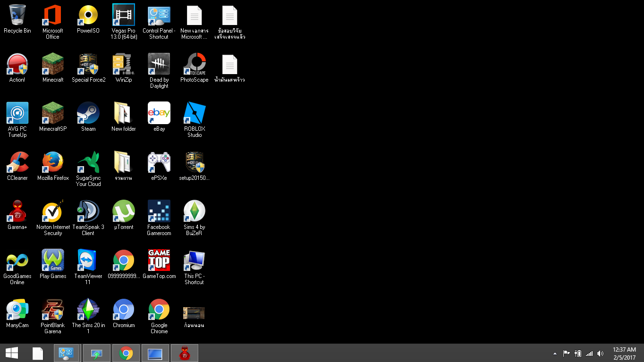Viewport: 644px width, 362px height.
Task: Select Vegas Pro 13.0 (64-bit) icon
Action: [124, 15]
